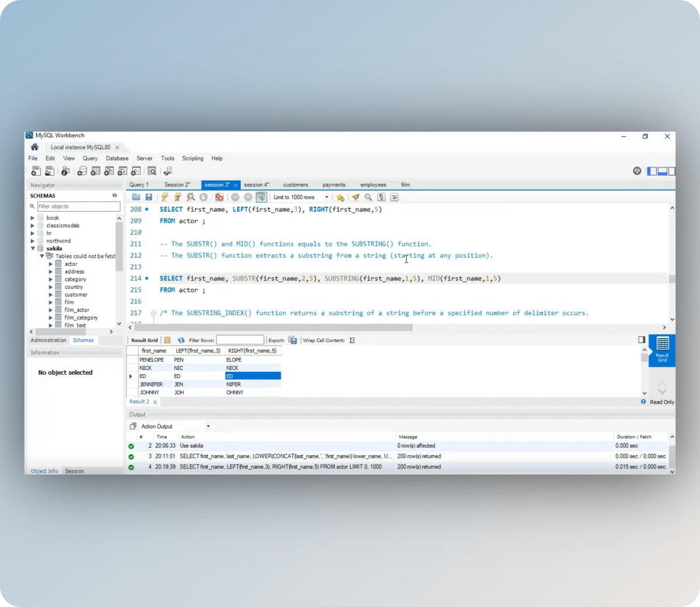The image size is (700, 607).
Task: Click the create new view icon
Action: (x=109, y=171)
